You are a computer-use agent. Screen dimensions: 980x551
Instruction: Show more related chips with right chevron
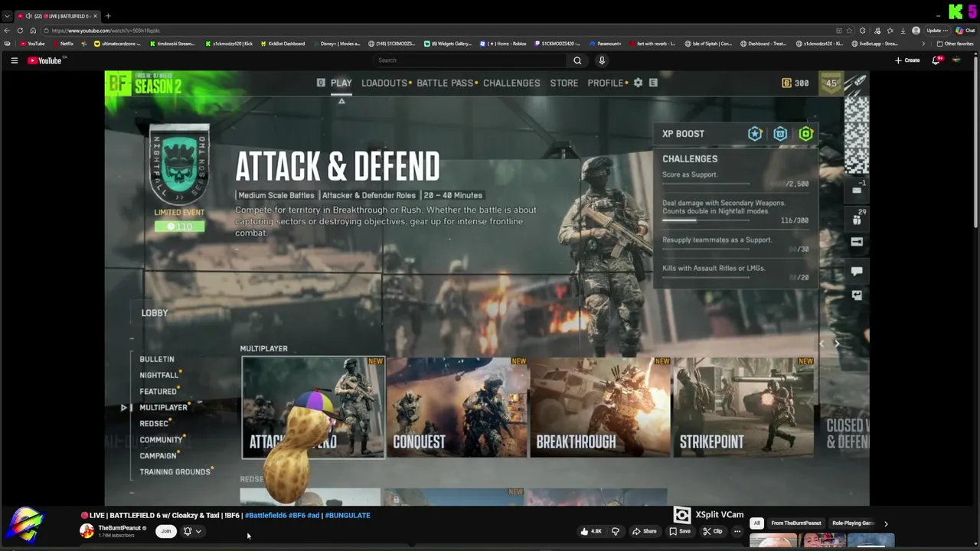coord(886,523)
